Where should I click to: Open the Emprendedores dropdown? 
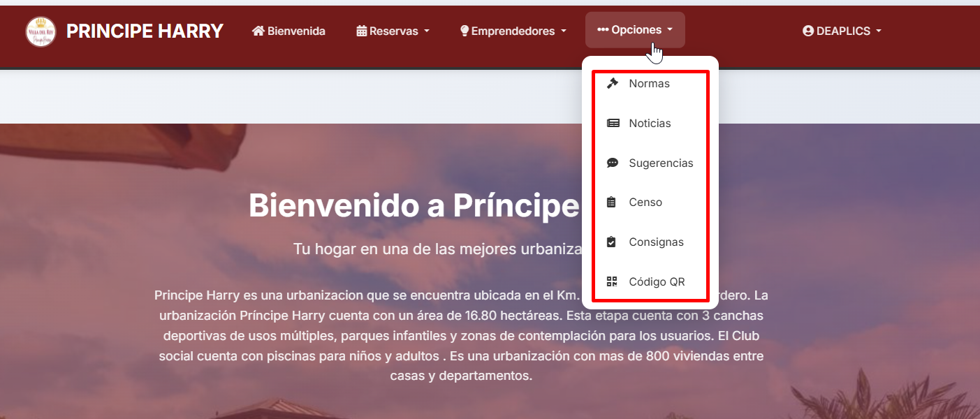513,31
